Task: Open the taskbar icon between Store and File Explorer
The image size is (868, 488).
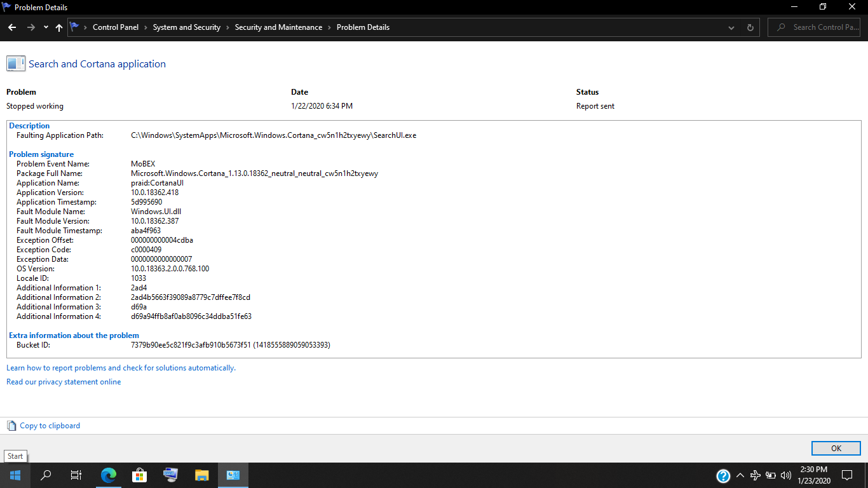Action: pyautogui.click(x=170, y=475)
